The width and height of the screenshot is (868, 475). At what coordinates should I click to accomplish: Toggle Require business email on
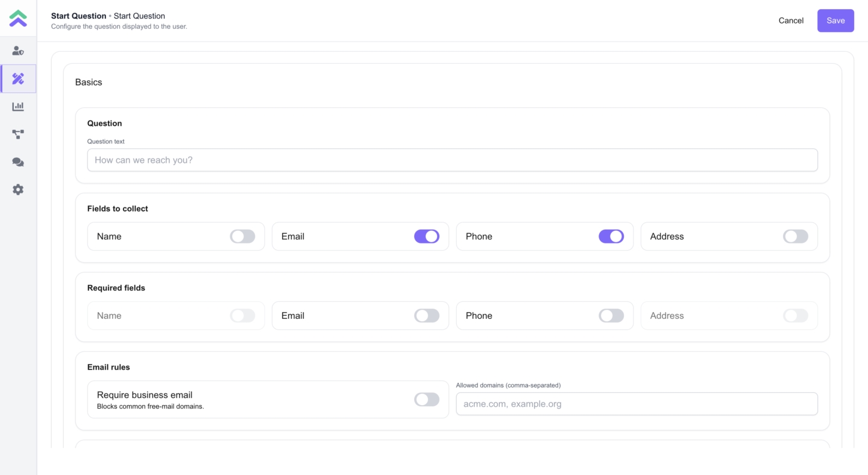427,399
